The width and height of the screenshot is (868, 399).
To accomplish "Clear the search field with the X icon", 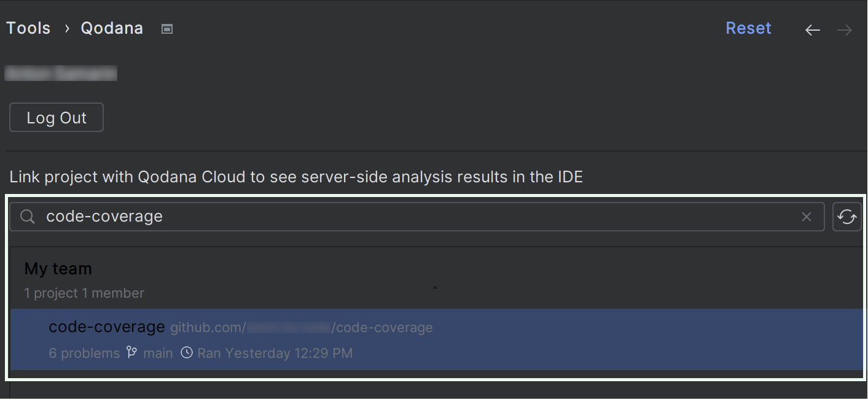I will (x=806, y=216).
